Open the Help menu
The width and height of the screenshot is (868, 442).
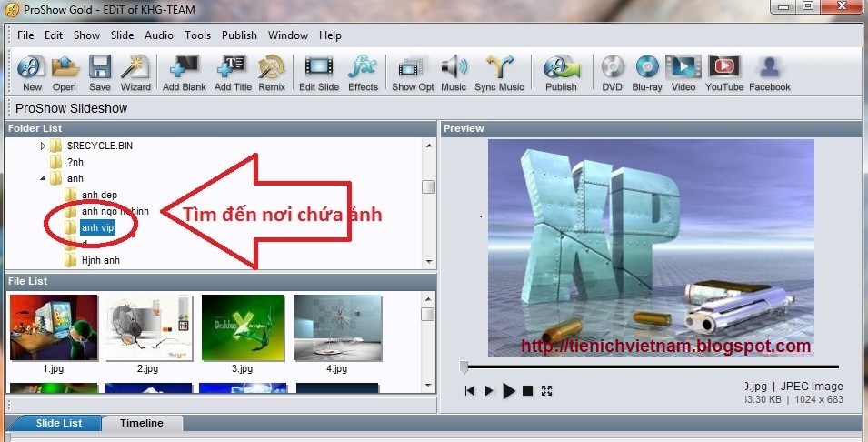(330, 35)
